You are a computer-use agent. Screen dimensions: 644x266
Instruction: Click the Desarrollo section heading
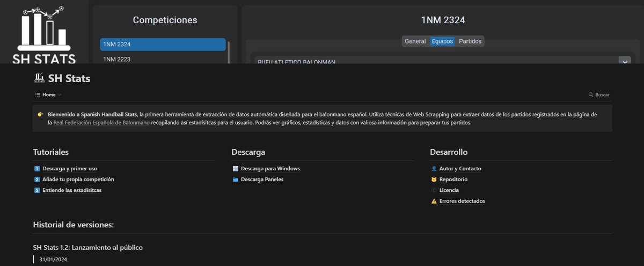pos(449,152)
